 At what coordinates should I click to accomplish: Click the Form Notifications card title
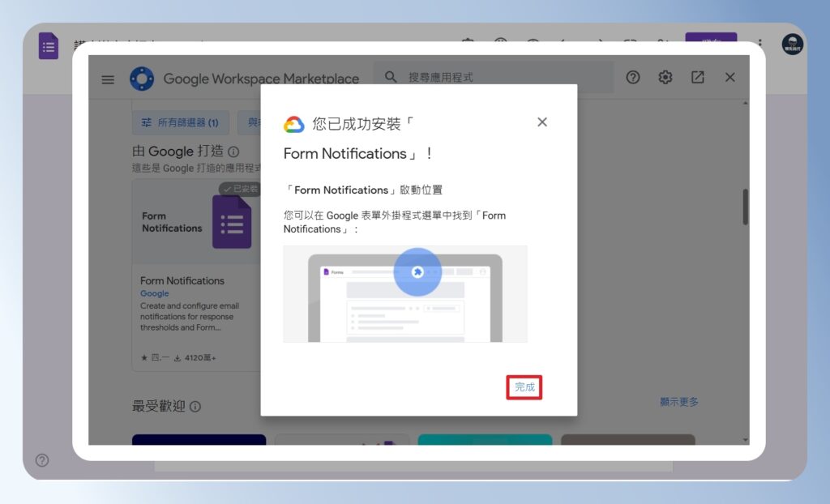(x=182, y=280)
